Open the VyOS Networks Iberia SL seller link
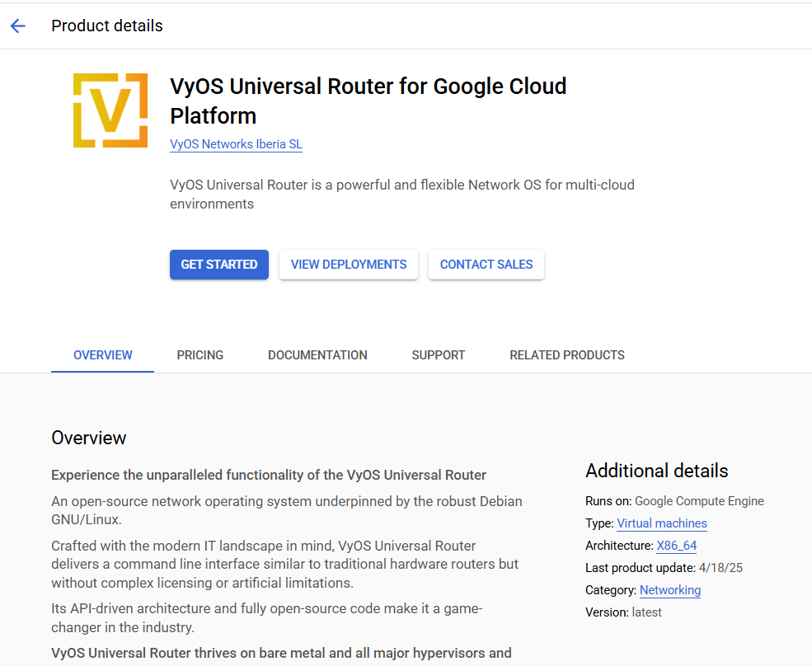812x666 pixels. click(236, 143)
